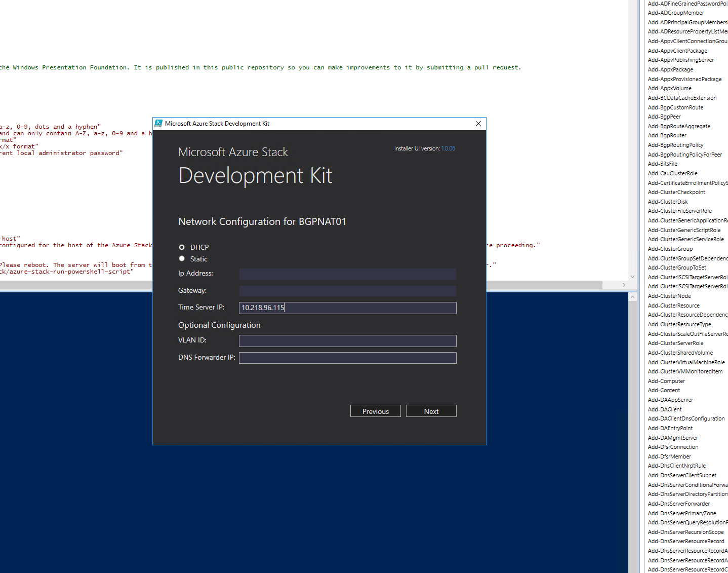This screenshot has width=728, height=573.
Task: Select Add-ClusterNode command
Action: (x=669, y=296)
